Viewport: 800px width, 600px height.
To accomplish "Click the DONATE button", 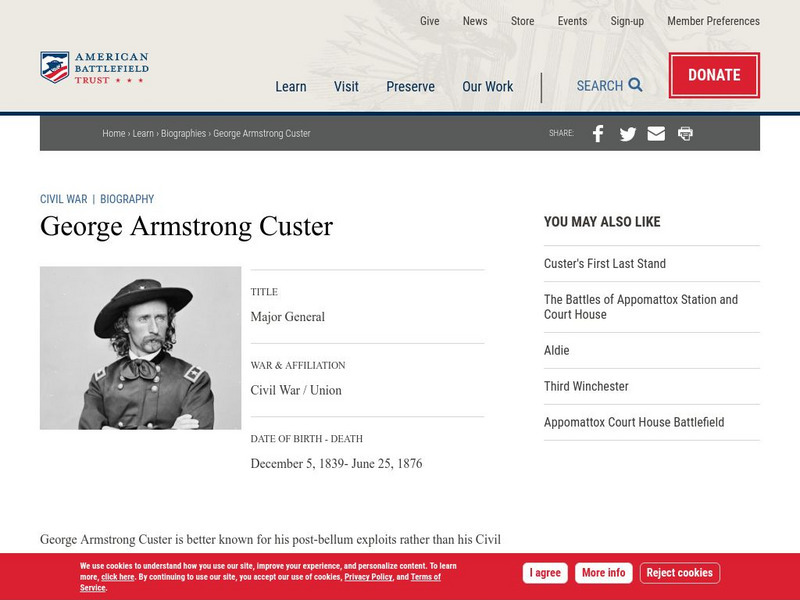I will point(714,75).
